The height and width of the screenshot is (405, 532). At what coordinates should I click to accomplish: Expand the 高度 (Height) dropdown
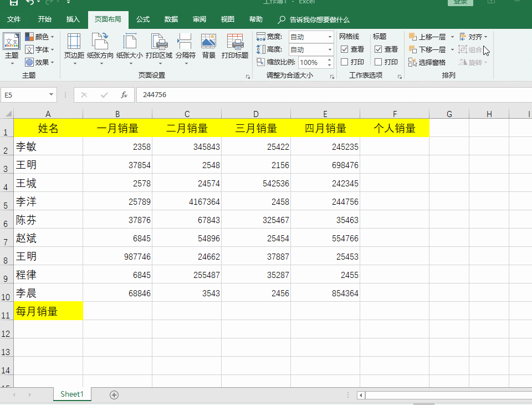pos(329,49)
